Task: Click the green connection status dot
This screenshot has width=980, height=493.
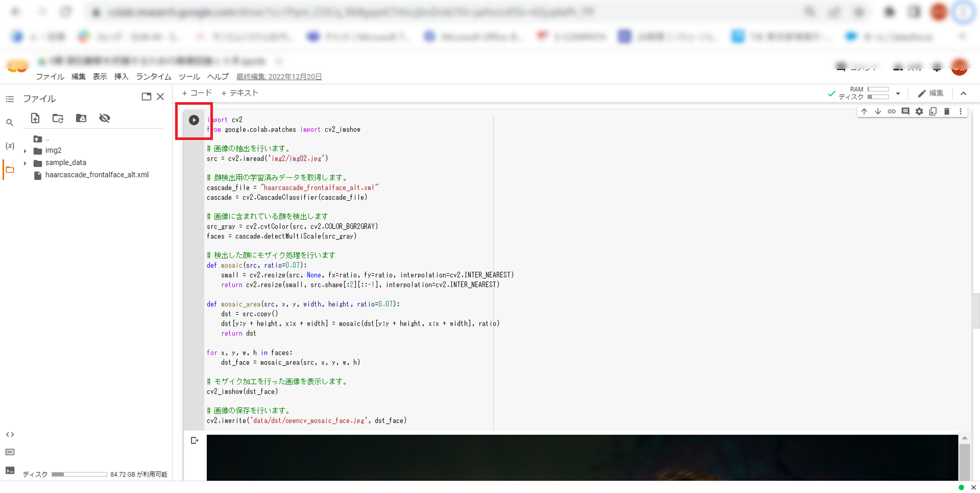Action: 961,487
